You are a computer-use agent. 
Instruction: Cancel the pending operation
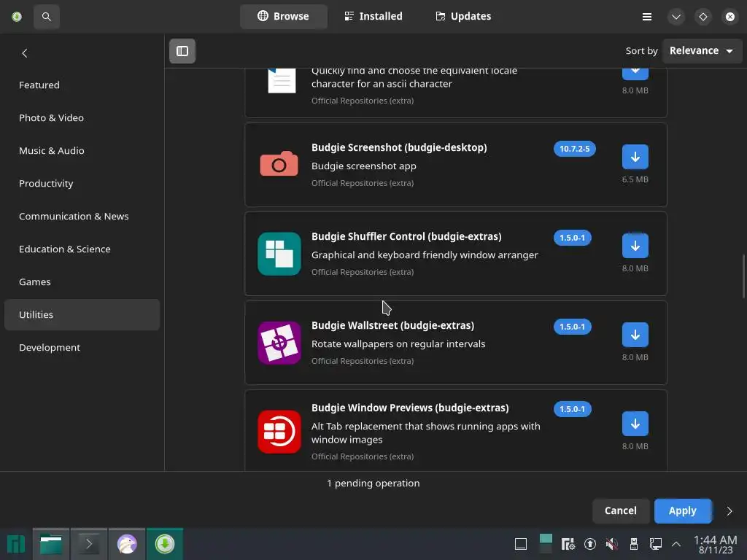pyautogui.click(x=621, y=511)
